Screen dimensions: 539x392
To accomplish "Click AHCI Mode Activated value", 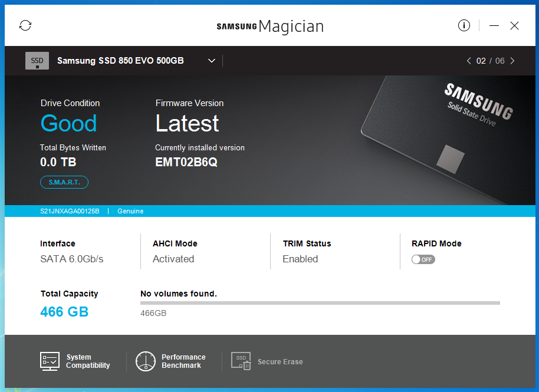I will coord(173,259).
